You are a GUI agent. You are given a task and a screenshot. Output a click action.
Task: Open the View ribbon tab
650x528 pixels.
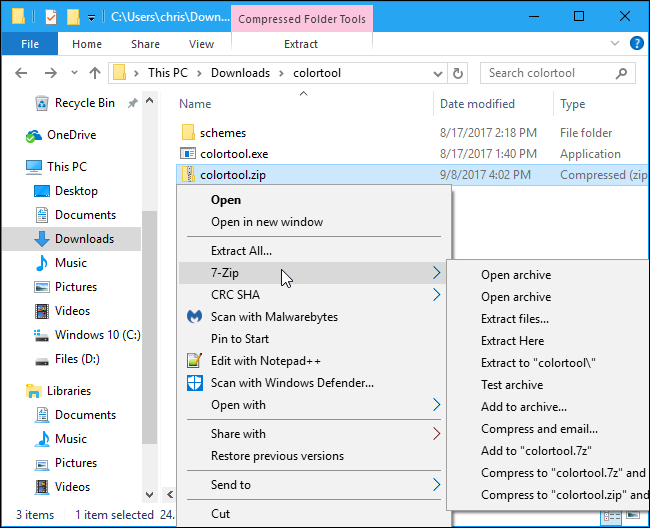pyautogui.click(x=201, y=44)
